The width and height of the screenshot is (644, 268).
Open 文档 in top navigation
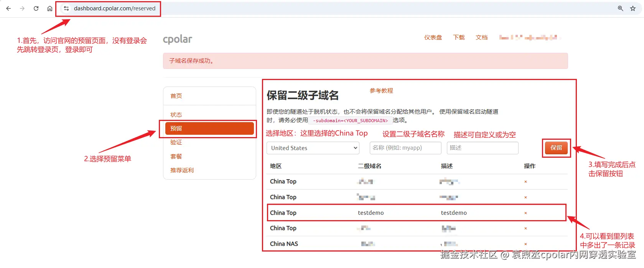pyautogui.click(x=481, y=38)
